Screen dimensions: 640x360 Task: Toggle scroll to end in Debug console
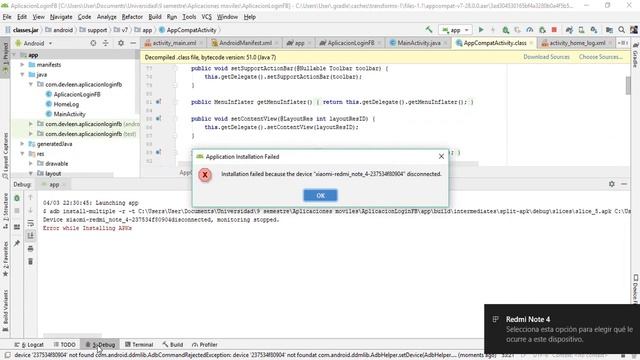click(30, 236)
